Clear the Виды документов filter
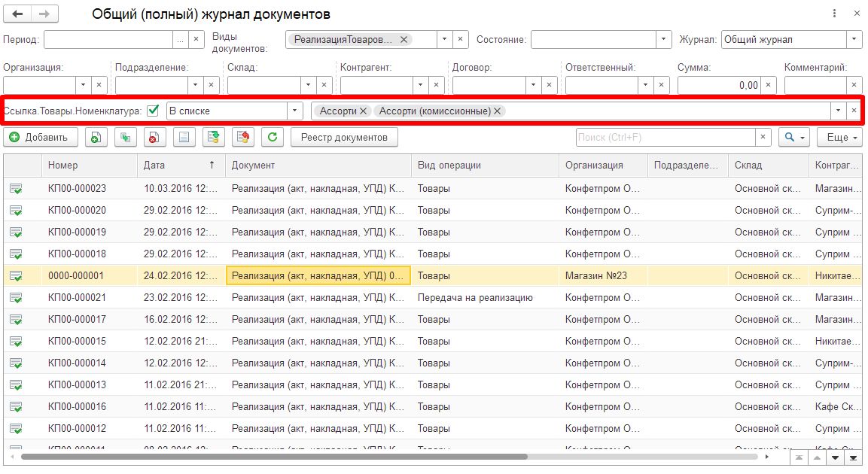This screenshot has height=474, width=868. tap(461, 40)
